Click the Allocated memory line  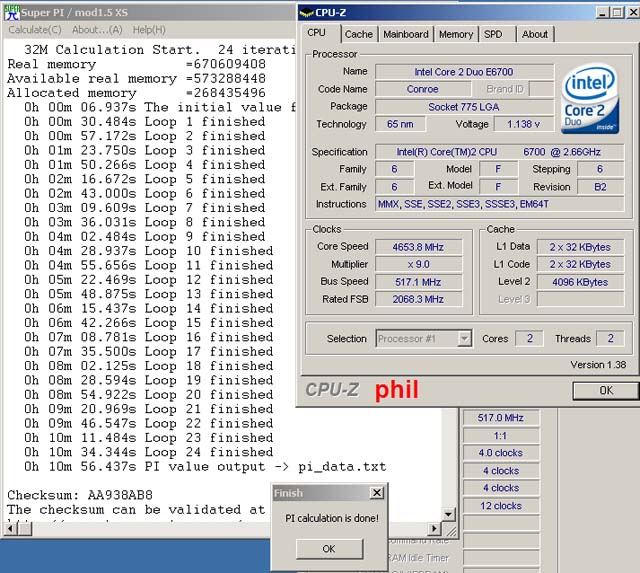136,93
